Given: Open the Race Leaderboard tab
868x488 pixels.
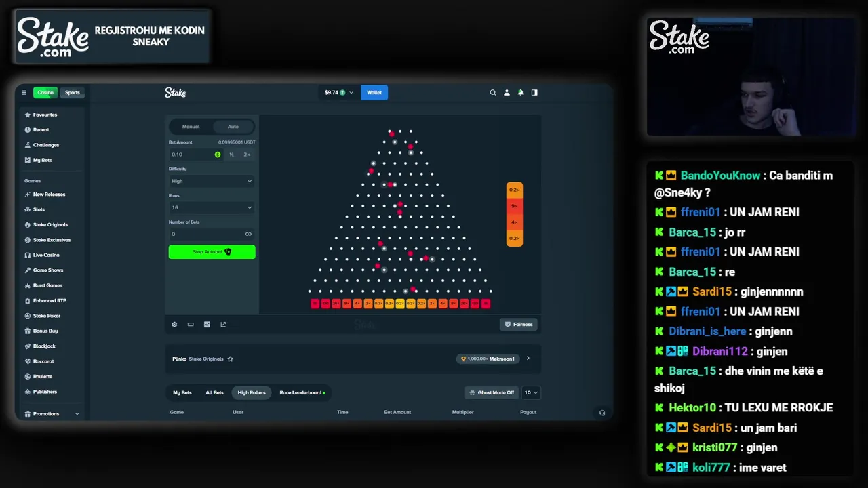Looking at the screenshot, I should [302, 392].
